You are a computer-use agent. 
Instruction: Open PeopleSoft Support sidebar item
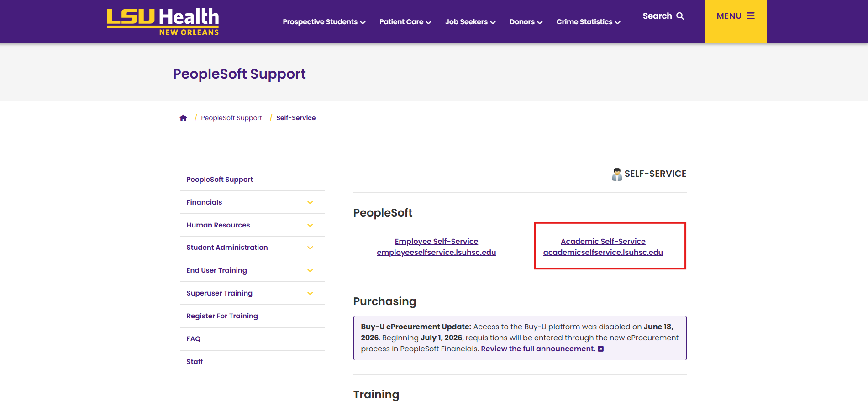click(220, 180)
